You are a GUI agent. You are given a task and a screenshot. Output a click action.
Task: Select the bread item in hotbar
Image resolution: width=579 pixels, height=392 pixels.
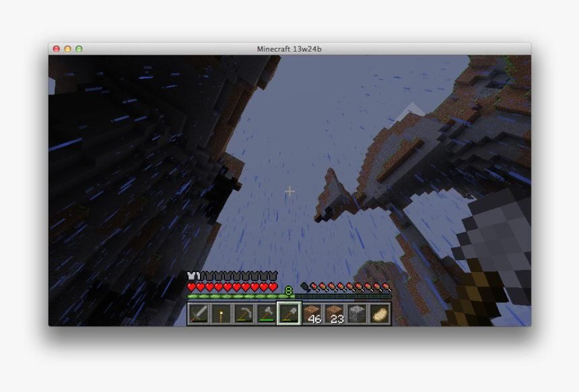tap(380, 314)
